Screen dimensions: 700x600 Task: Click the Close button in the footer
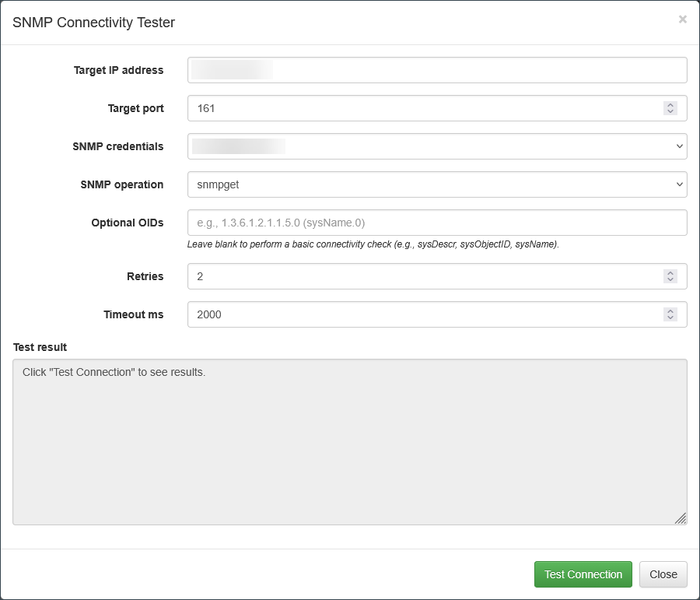click(x=663, y=574)
